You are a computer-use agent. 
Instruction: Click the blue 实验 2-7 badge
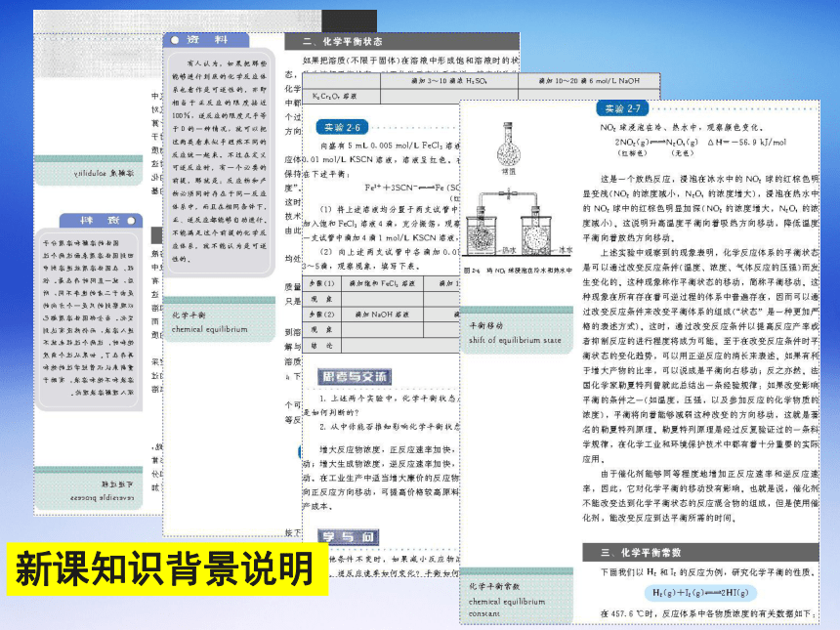click(622, 108)
